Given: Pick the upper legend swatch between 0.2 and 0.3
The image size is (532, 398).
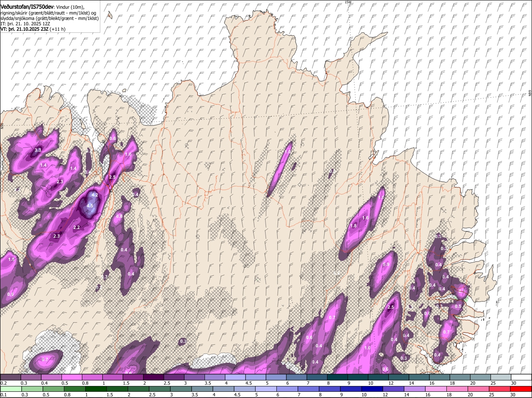Looking at the screenshot, I should coord(11,377).
